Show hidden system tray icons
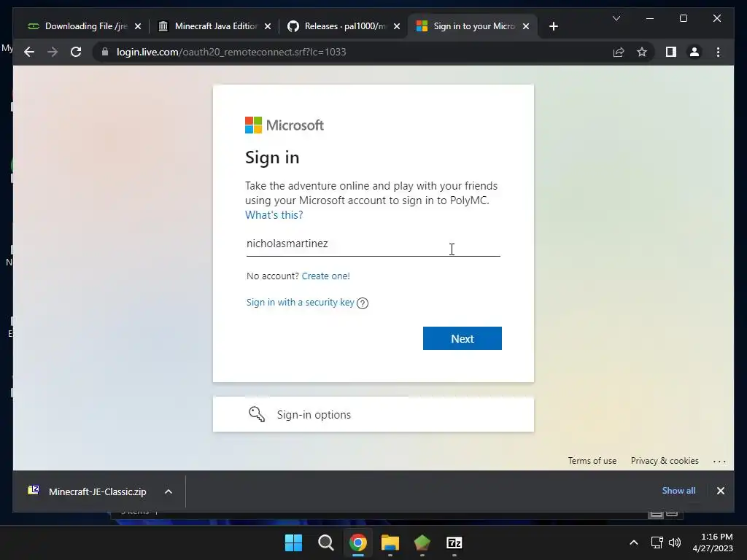 pos(634,542)
